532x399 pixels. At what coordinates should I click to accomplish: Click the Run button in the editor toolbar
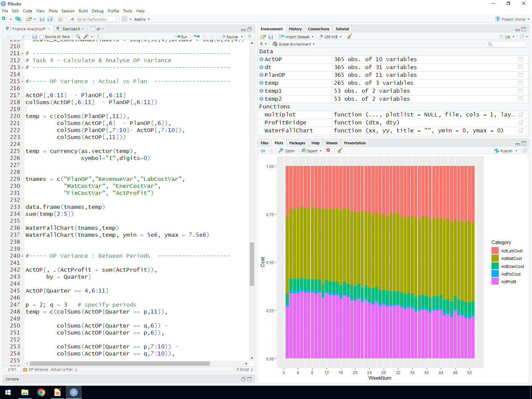[181, 37]
